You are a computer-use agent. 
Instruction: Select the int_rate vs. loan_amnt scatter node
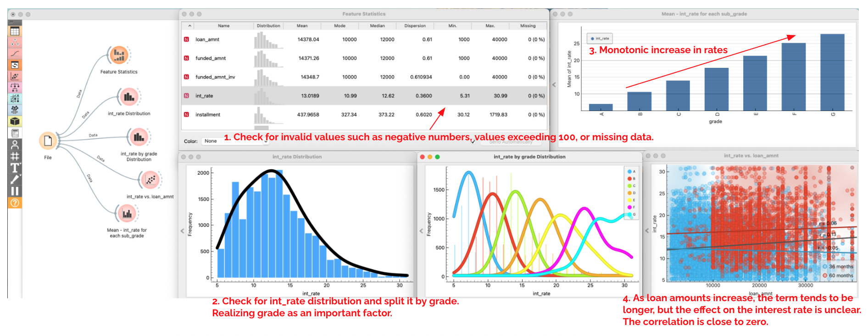[x=150, y=180]
